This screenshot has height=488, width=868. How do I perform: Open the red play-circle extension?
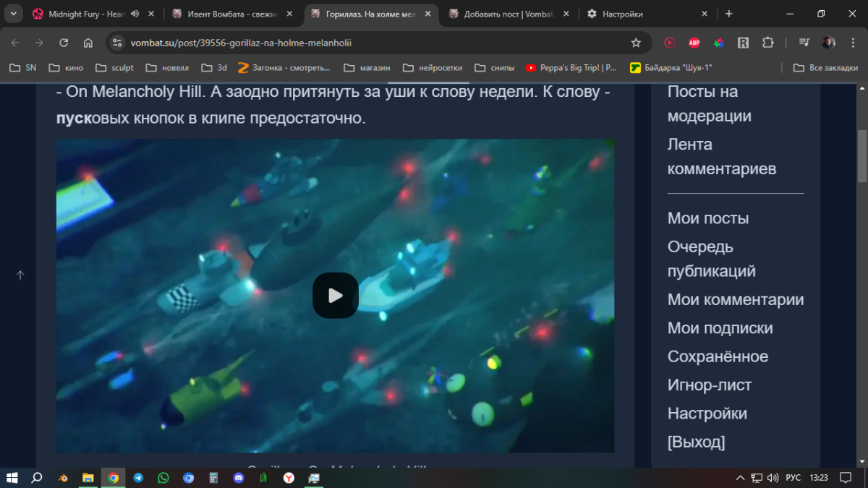[x=670, y=43]
